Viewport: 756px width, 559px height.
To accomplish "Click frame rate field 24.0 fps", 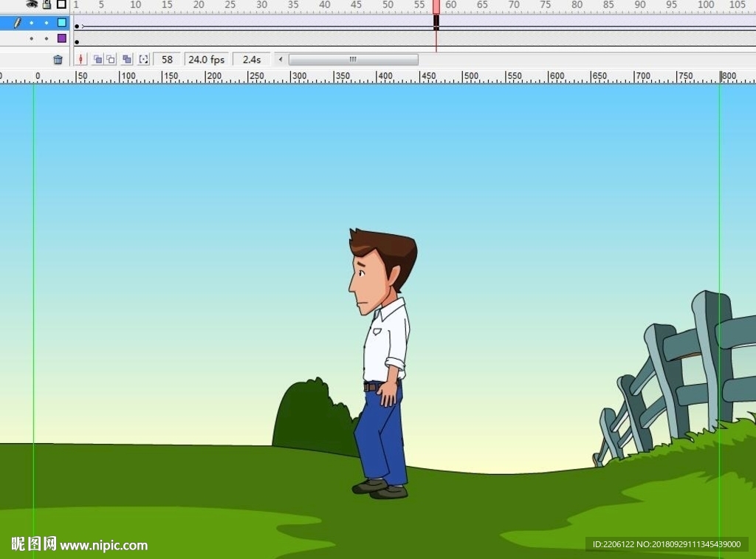I will tap(207, 59).
